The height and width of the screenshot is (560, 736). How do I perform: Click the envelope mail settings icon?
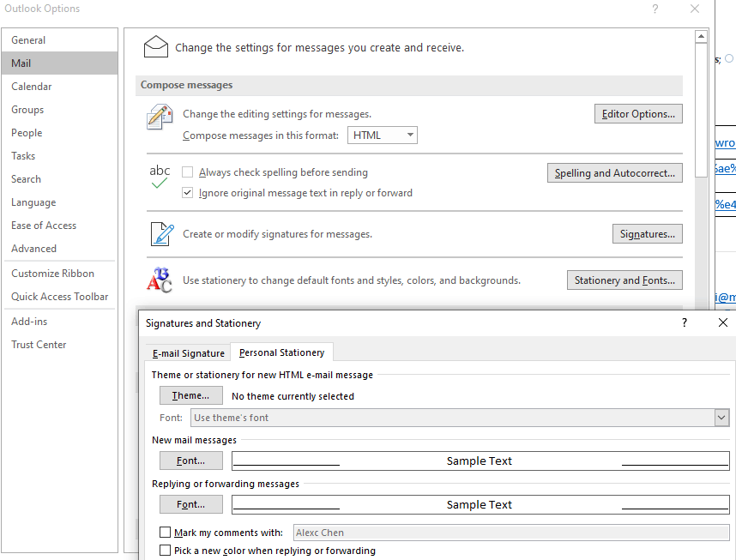click(x=156, y=46)
